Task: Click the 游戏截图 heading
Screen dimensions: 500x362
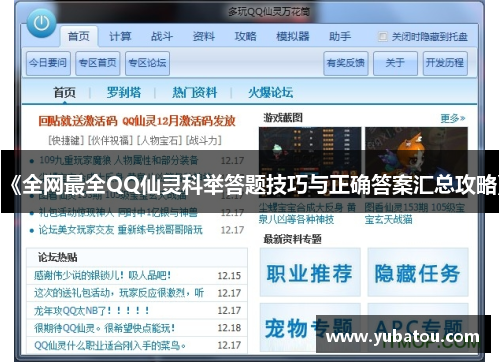Action: [x=283, y=118]
